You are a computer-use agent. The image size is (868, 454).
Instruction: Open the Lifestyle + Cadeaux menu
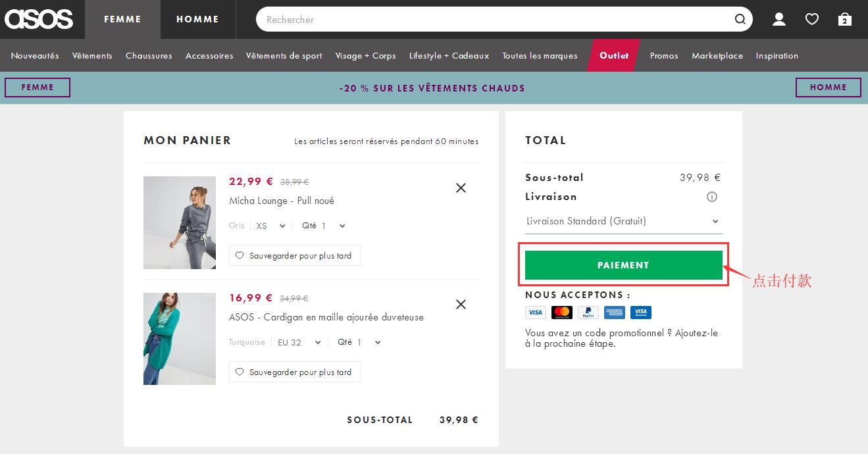(449, 56)
